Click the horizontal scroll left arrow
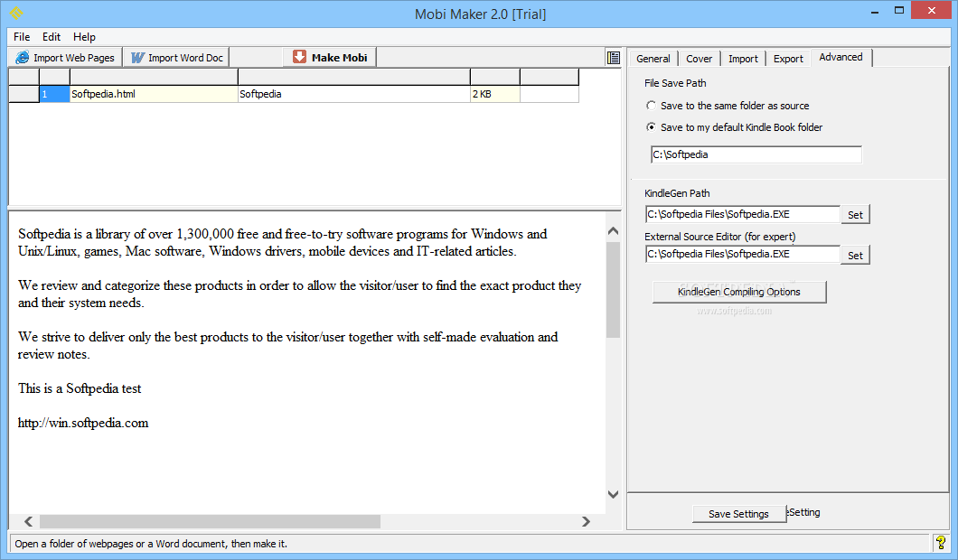This screenshot has height=560, width=958. point(28,521)
